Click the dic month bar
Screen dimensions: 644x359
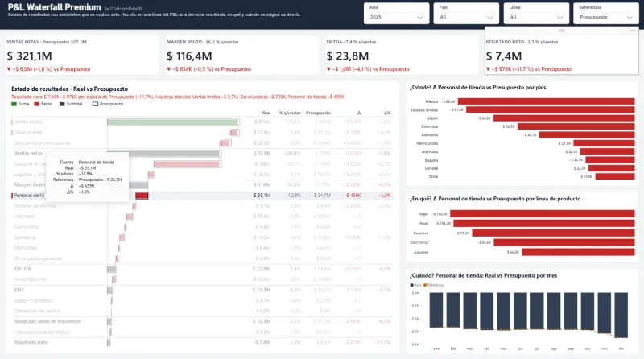point(621,315)
